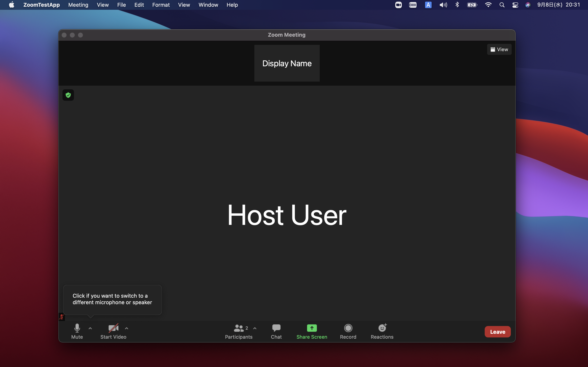Screen dimensions: 588x367
Task: Click the Mute microphone icon
Action: pos(77,328)
